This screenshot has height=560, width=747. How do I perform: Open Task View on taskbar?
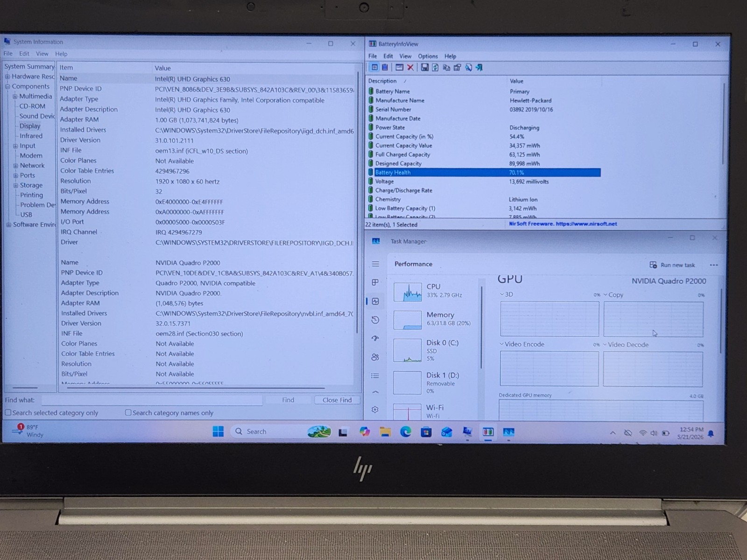tap(343, 432)
